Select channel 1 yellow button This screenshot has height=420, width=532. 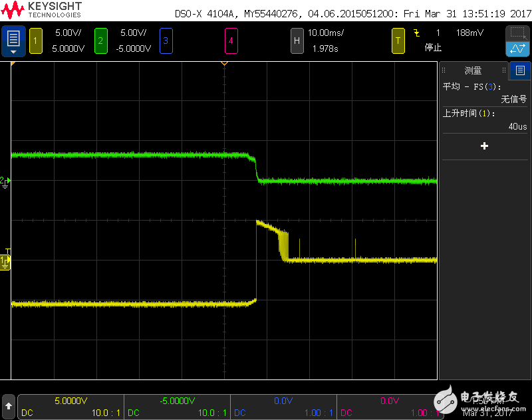click(x=36, y=41)
